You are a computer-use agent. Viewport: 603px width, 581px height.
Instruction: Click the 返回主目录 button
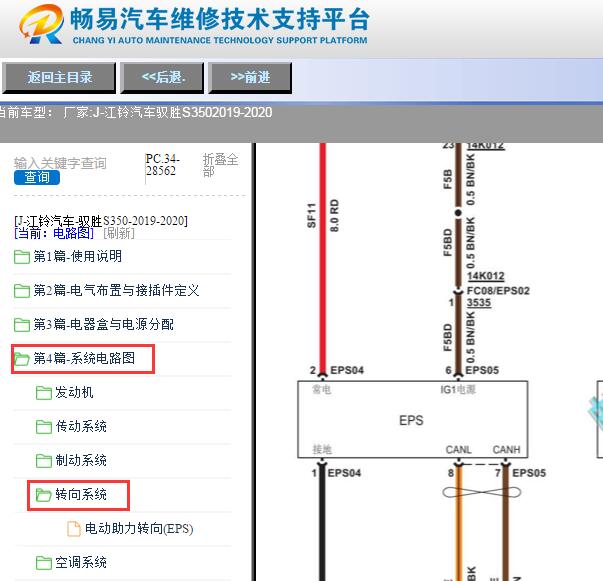(x=59, y=78)
